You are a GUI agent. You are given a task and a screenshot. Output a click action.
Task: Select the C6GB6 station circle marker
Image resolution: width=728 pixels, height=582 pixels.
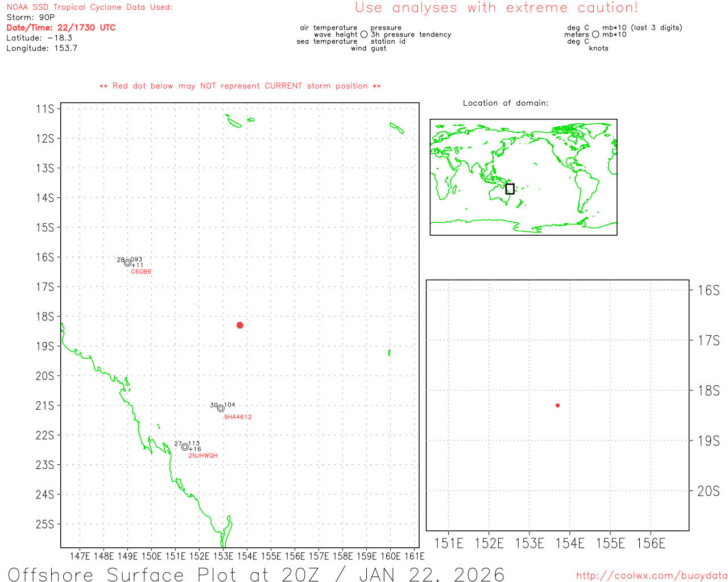coord(127,263)
